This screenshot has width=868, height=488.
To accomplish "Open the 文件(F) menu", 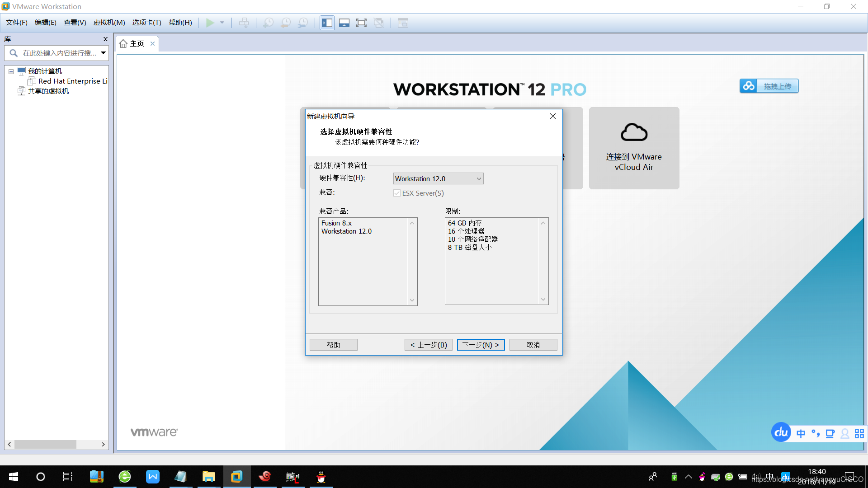I will 17,23.
